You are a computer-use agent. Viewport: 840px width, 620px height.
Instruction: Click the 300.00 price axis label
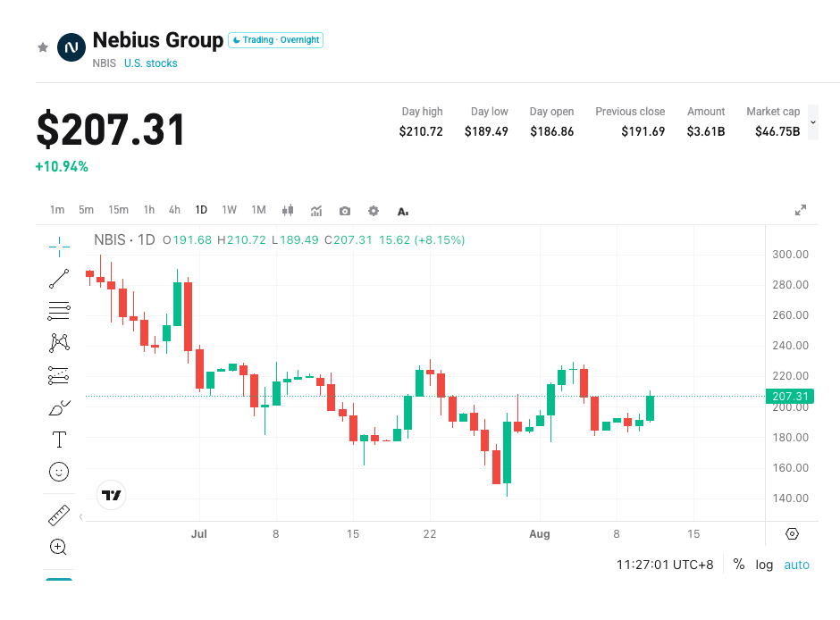790,255
